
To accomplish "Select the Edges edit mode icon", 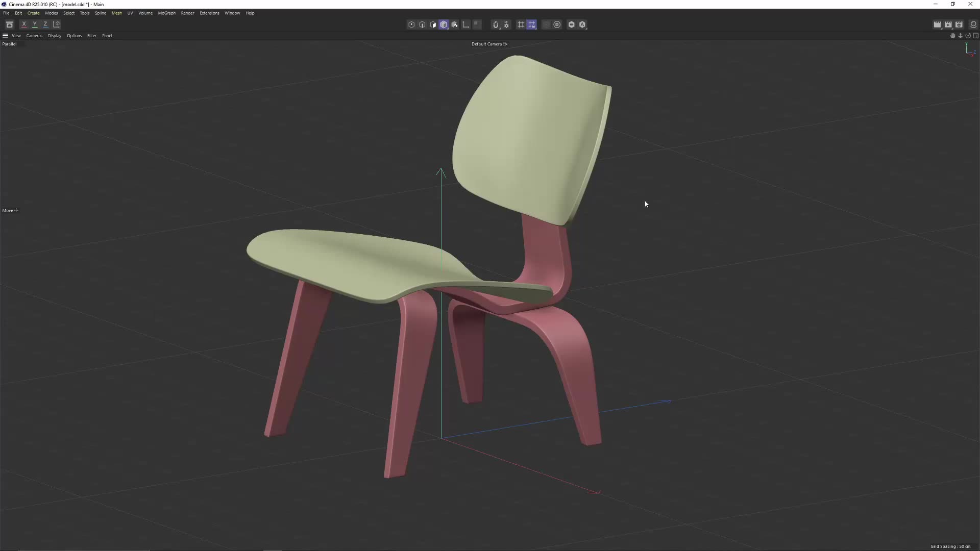I will 423,24.
